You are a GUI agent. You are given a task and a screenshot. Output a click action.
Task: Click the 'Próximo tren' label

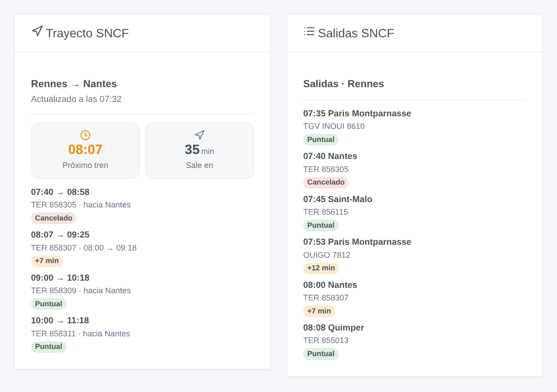tap(85, 165)
